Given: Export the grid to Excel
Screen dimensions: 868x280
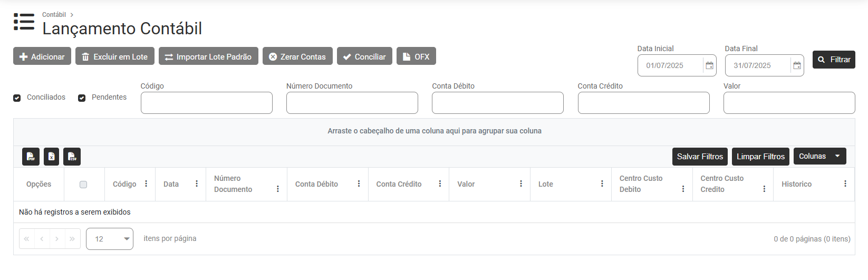Looking at the screenshot, I should pyautogui.click(x=51, y=157).
